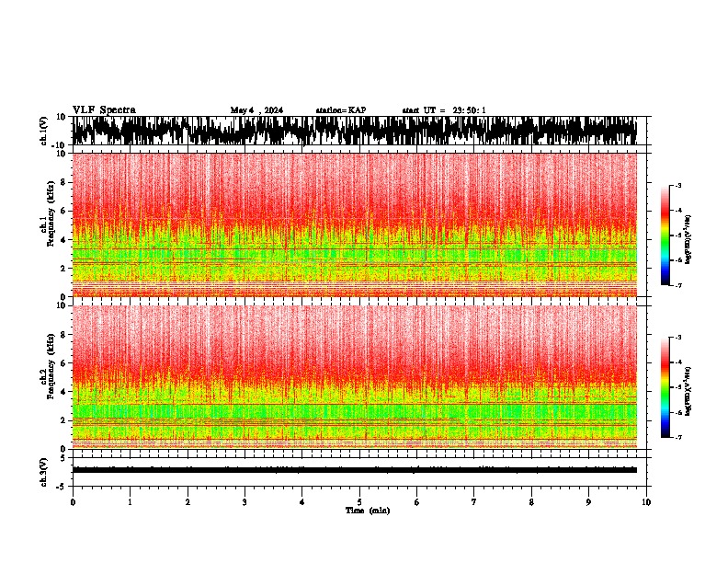Click the ch.1 frequency spectrogram panel
This screenshot has height=563, width=728.
click(355, 224)
